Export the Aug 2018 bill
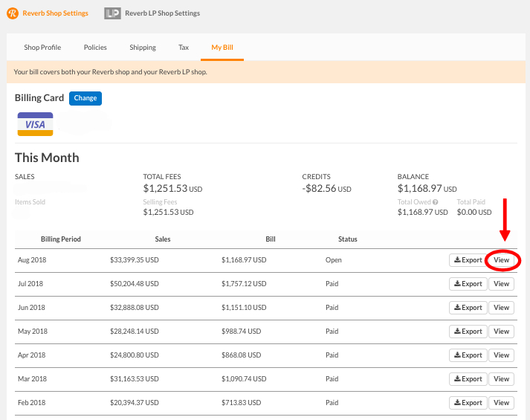 coord(468,260)
